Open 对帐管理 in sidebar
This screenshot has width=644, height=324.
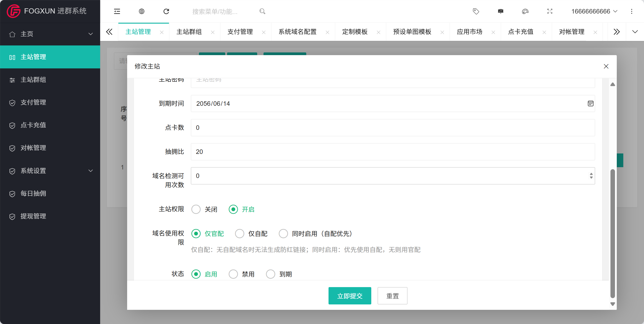50,148
